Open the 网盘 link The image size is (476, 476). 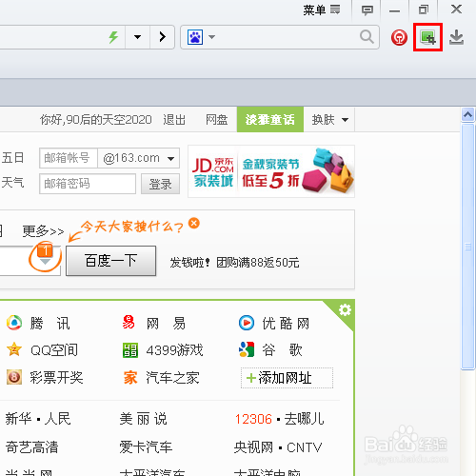click(216, 120)
